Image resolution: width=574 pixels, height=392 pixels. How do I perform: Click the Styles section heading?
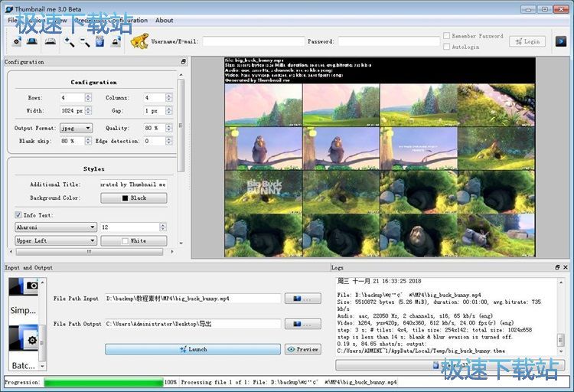[93, 169]
